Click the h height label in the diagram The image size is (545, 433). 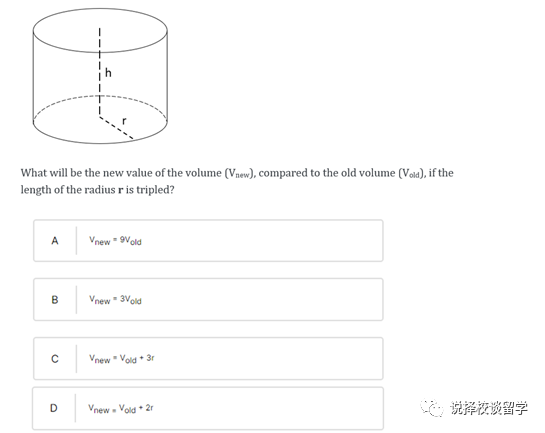pos(108,73)
